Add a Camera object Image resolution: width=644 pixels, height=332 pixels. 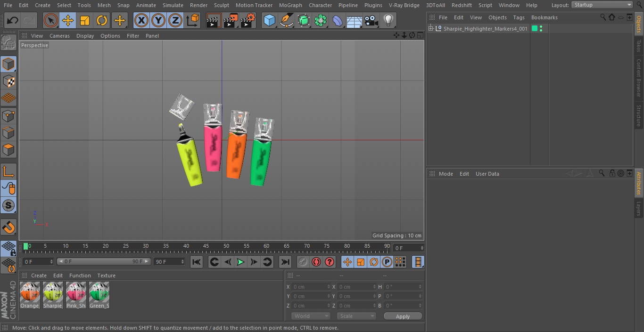[x=372, y=21]
